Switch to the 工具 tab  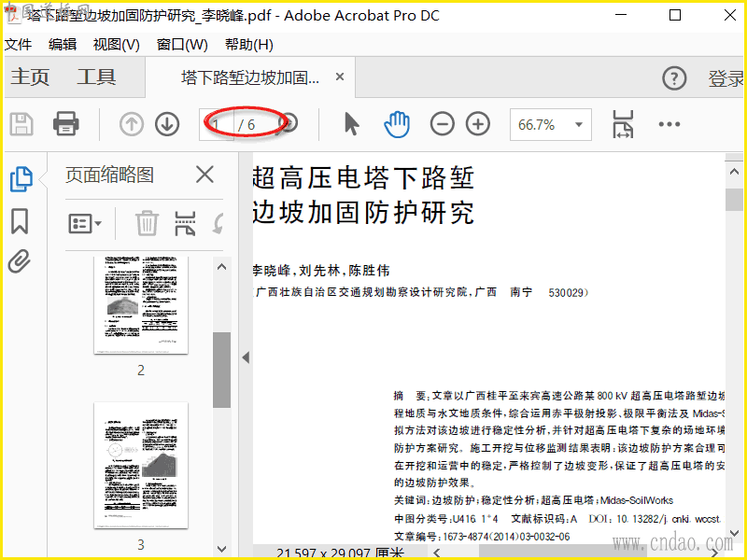point(97,77)
